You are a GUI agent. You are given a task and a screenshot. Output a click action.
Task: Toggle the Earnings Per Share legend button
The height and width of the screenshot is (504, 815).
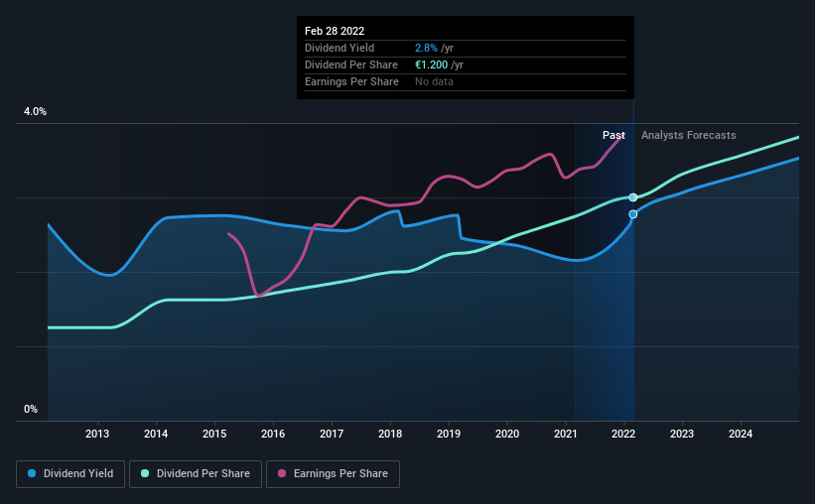pos(333,474)
